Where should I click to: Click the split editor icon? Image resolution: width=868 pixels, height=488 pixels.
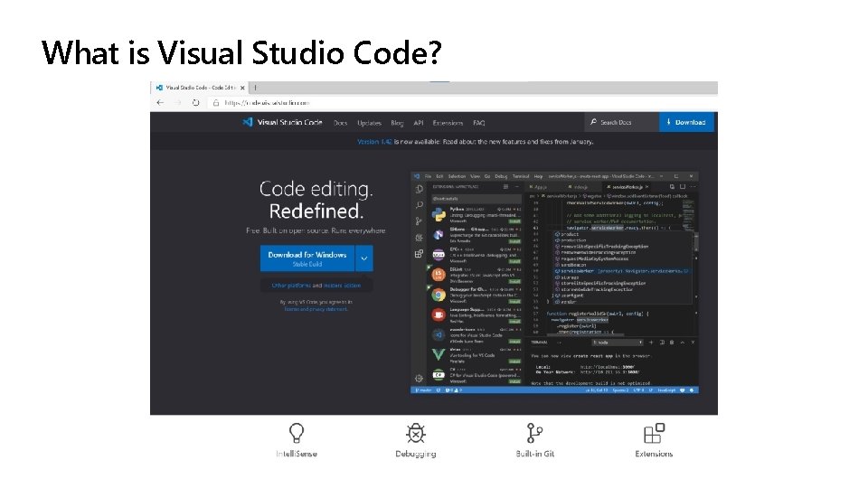(683, 187)
